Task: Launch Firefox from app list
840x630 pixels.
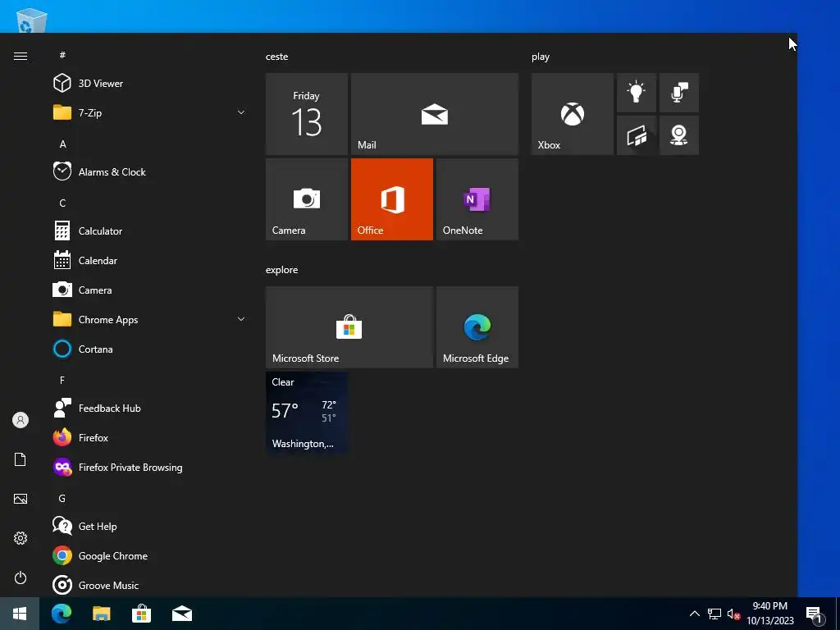Action: (149, 438)
